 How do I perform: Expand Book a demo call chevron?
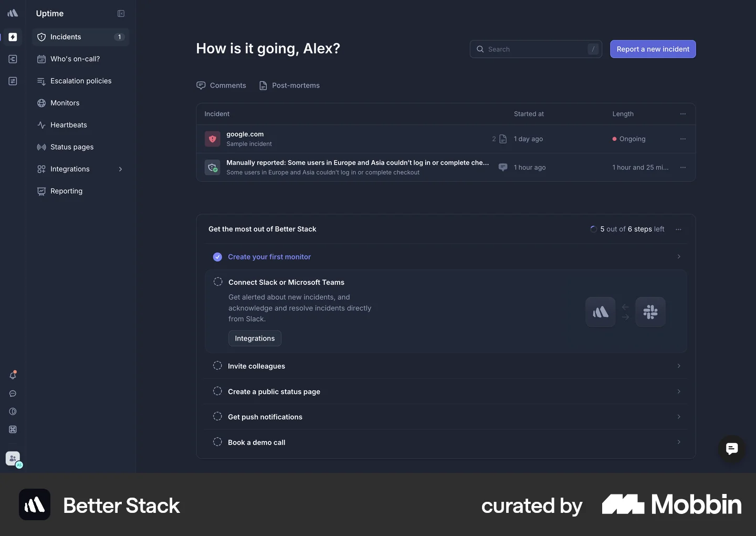click(x=679, y=442)
